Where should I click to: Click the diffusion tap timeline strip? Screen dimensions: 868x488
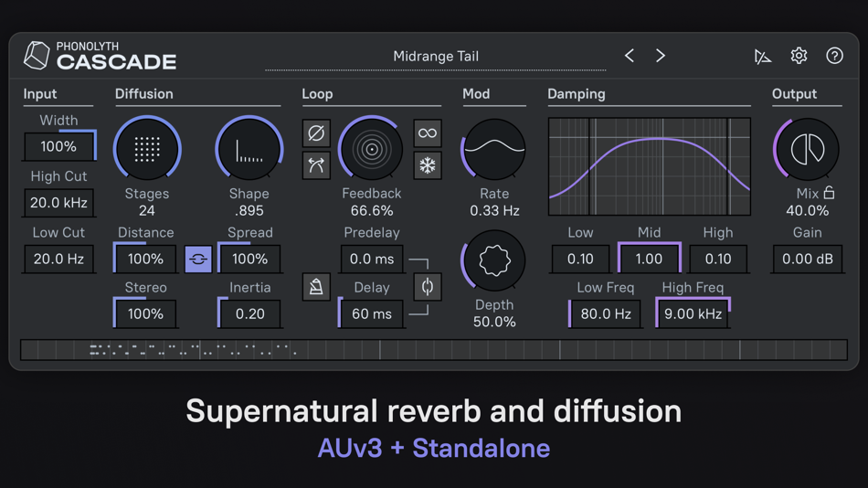point(434,350)
